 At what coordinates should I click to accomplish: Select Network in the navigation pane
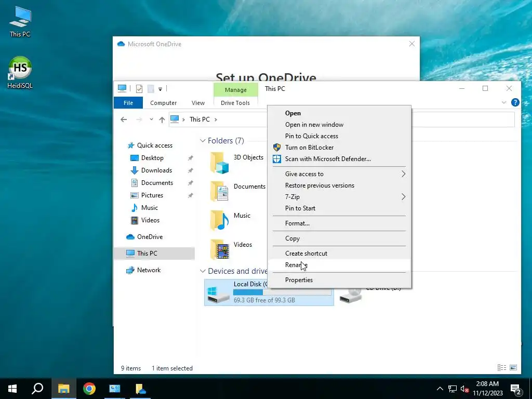pos(149,270)
